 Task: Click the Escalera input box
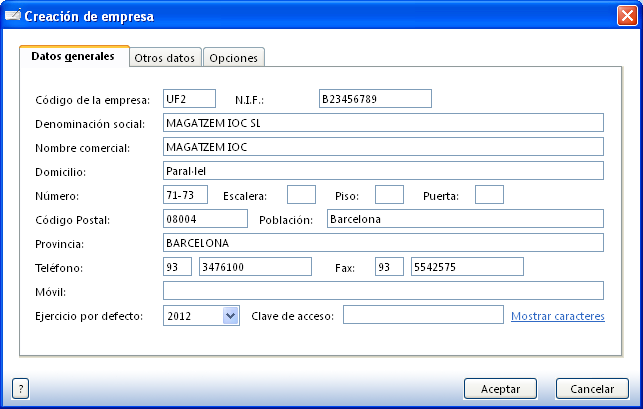coord(301,194)
